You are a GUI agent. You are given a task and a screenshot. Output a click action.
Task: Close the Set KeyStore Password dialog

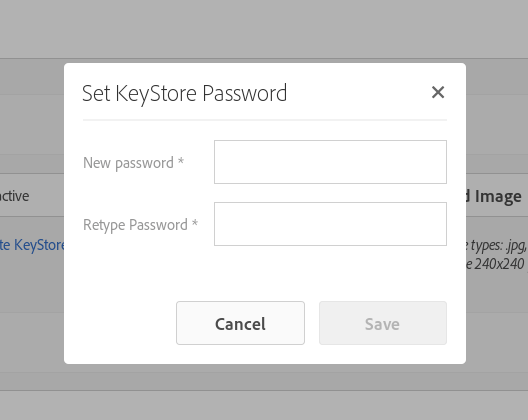[438, 92]
